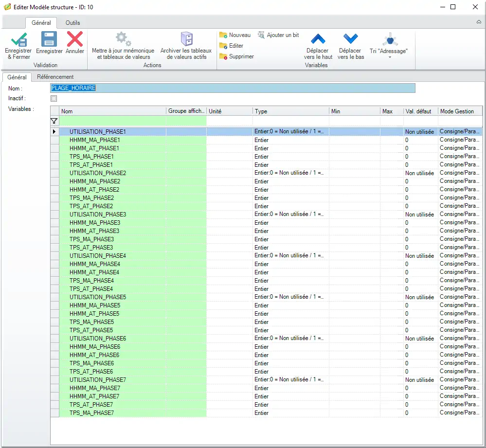486x448 pixels.
Task: Click Val. défaut cell of UTILISATION_PHASE6
Action: (421, 339)
